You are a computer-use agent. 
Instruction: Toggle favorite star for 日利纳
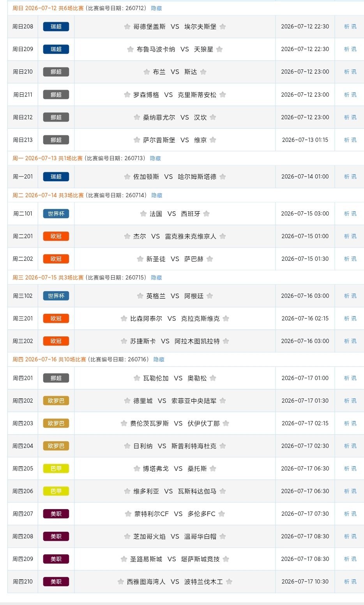click(x=127, y=446)
